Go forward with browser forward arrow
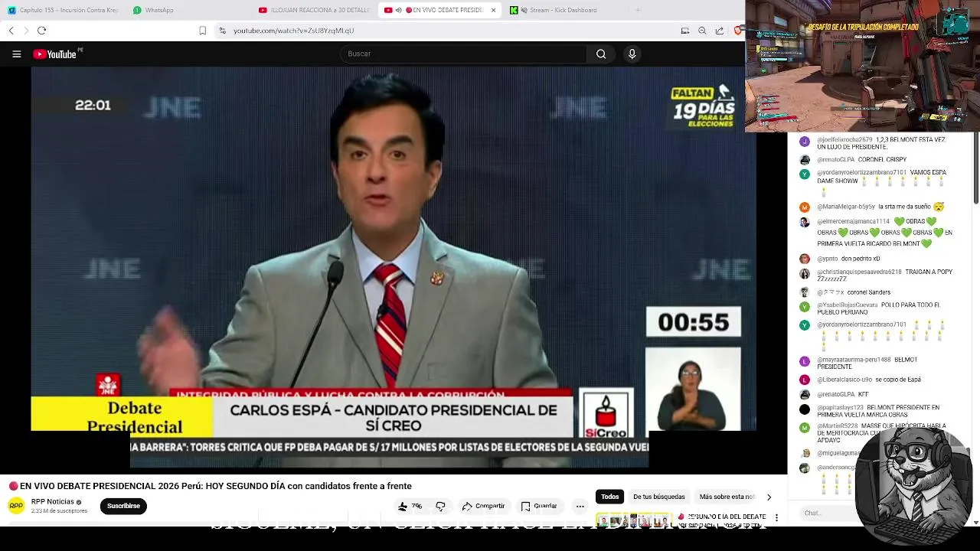This screenshot has height=551, width=980. pos(26,31)
